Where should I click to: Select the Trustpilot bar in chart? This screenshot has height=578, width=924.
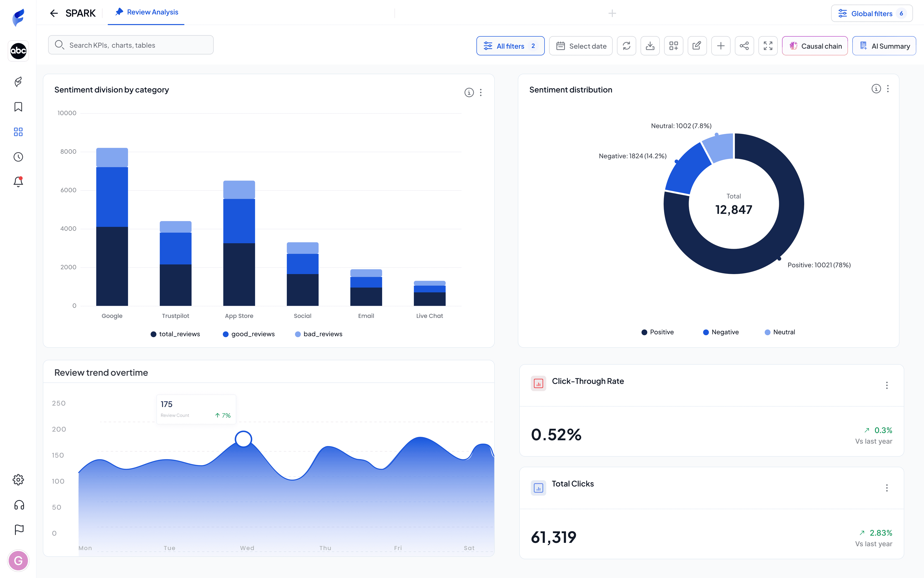[175, 263]
